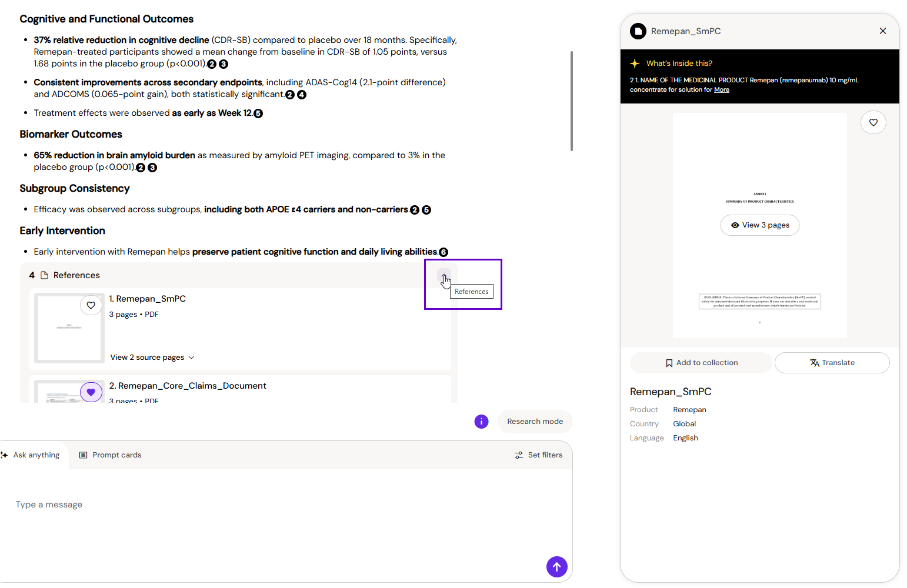This screenshot has width=907, height=588.
Task: Click the chat scrollbar
Action: click(x=572, y=101)
